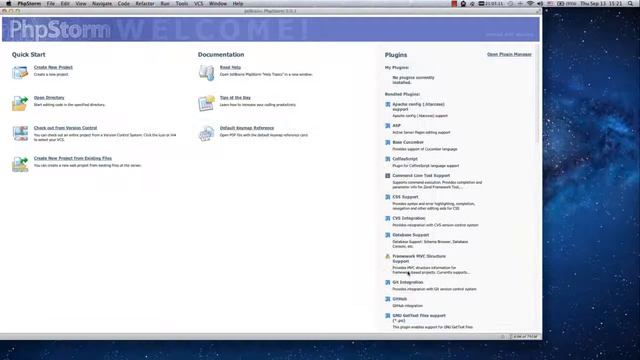Click the Default Keymap Reference icon
The image size is (640, 360).
[x=207, y=133]
